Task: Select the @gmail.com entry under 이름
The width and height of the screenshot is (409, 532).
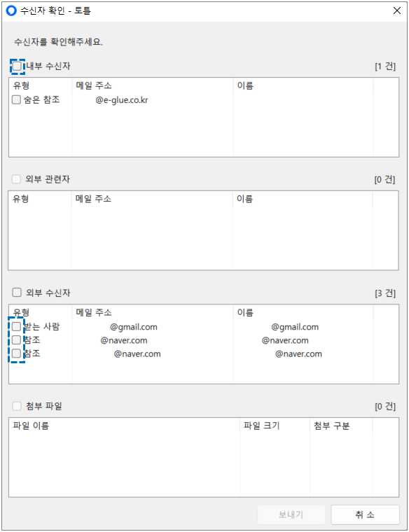Action: point(295,327)
